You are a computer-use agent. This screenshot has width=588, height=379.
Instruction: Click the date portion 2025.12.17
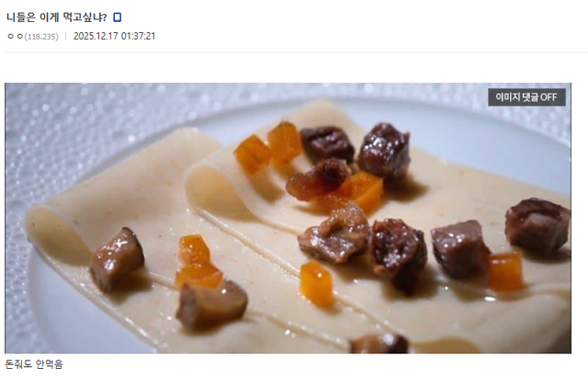coord(96,36)
